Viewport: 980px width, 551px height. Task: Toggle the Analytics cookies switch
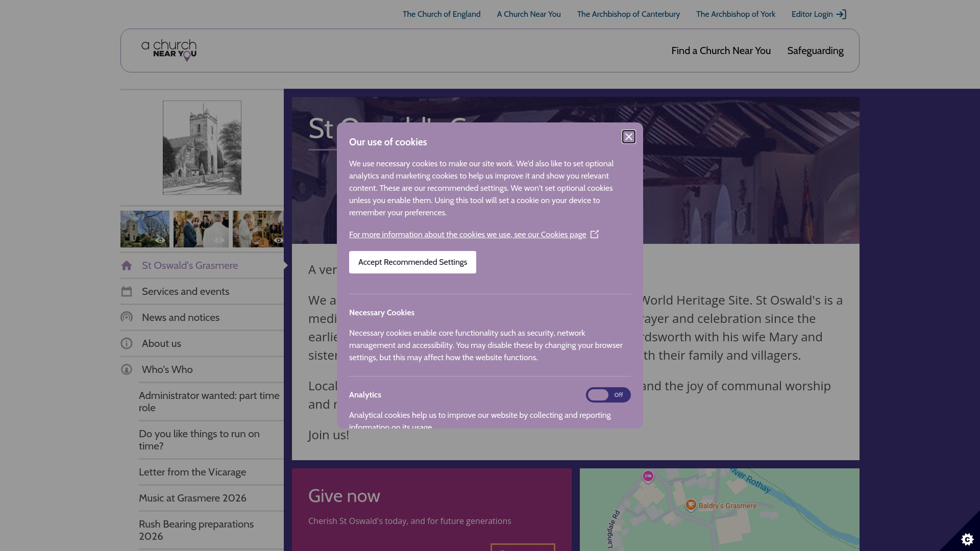coord(608,395)
